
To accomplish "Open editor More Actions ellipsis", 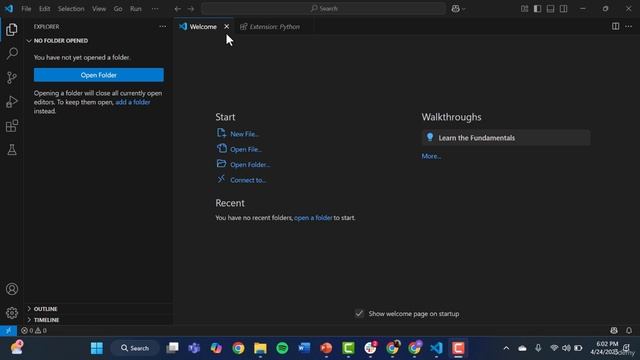I will 629,26.
